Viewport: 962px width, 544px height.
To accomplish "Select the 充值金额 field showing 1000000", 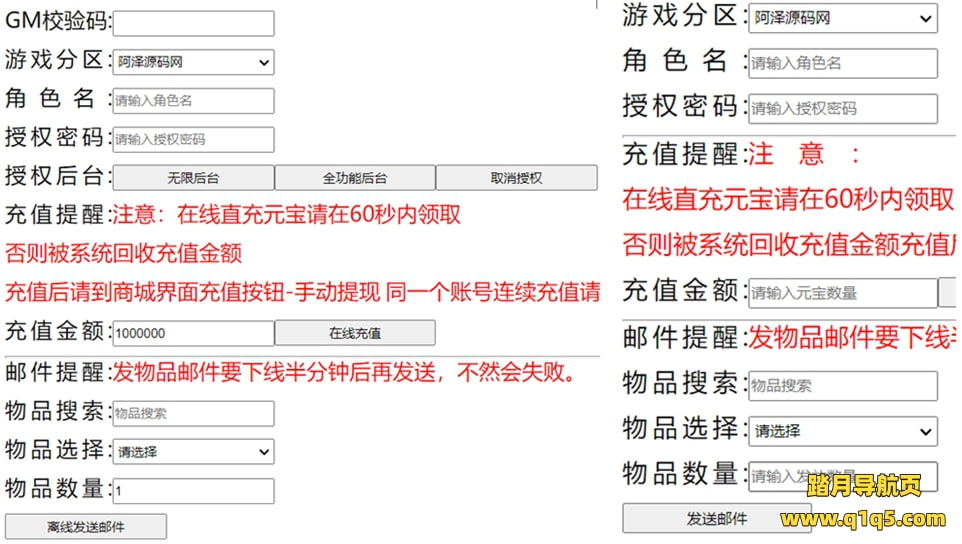I will [193, 333].
